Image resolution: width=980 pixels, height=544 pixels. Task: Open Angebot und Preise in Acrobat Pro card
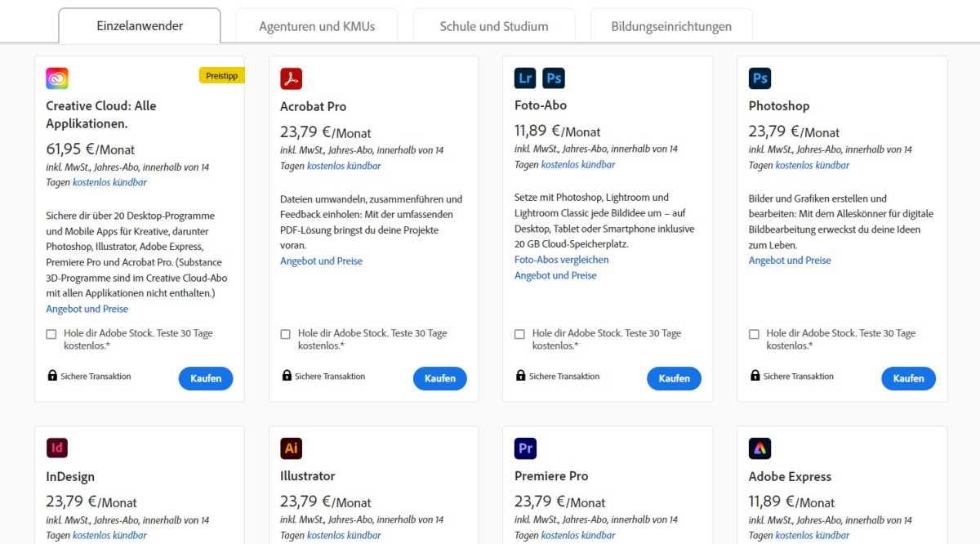click(321, 261)
